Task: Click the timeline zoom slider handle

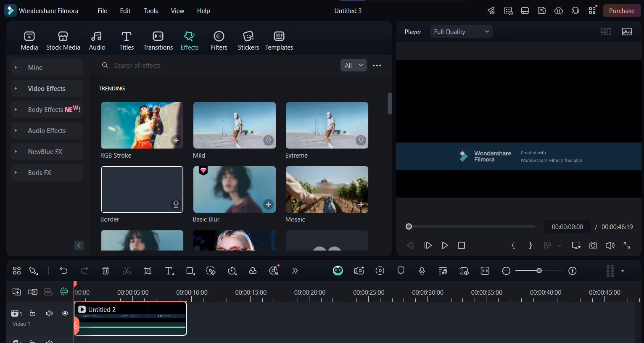Action: pos(539,271)
